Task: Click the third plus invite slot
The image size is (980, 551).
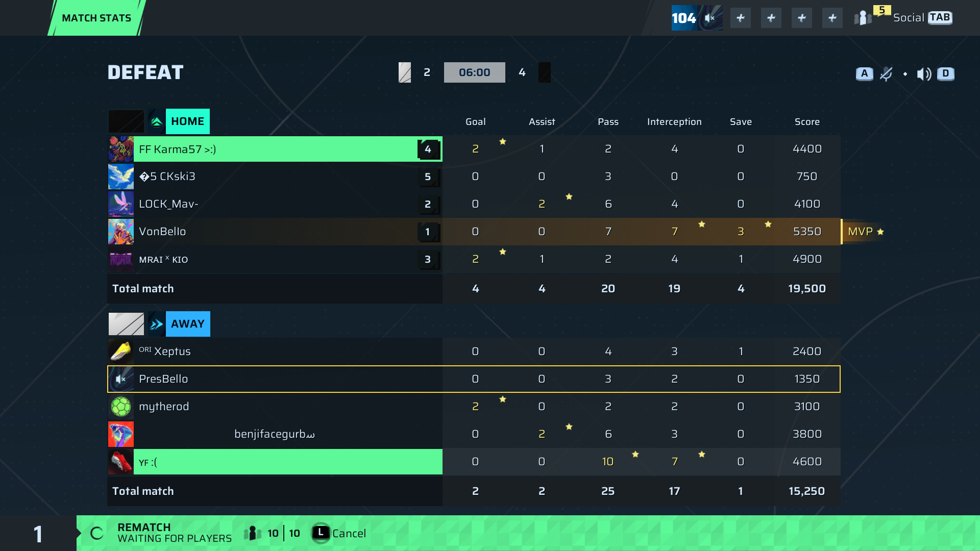Action: click(802, 18)
